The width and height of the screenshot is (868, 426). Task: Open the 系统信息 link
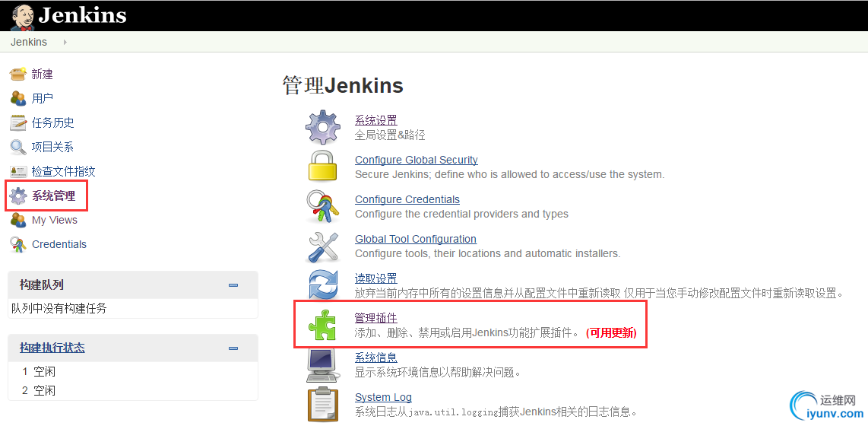[x=376, y=358]
